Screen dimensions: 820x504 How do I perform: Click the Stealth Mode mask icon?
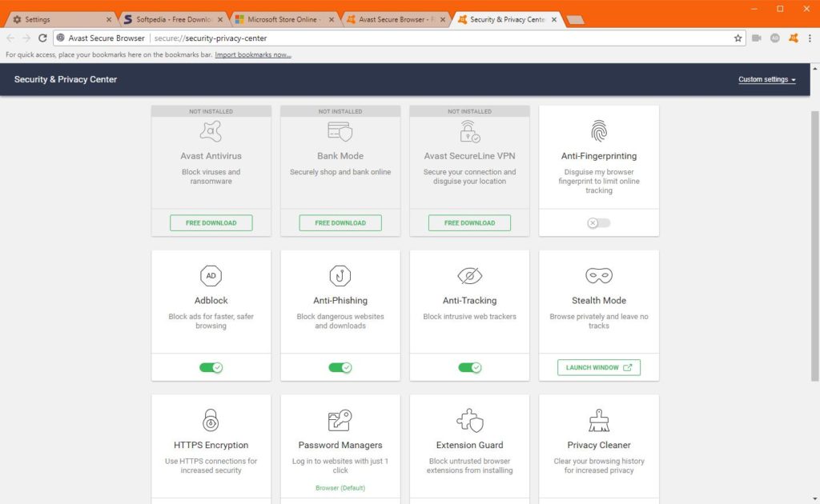(x=599, y=275)
